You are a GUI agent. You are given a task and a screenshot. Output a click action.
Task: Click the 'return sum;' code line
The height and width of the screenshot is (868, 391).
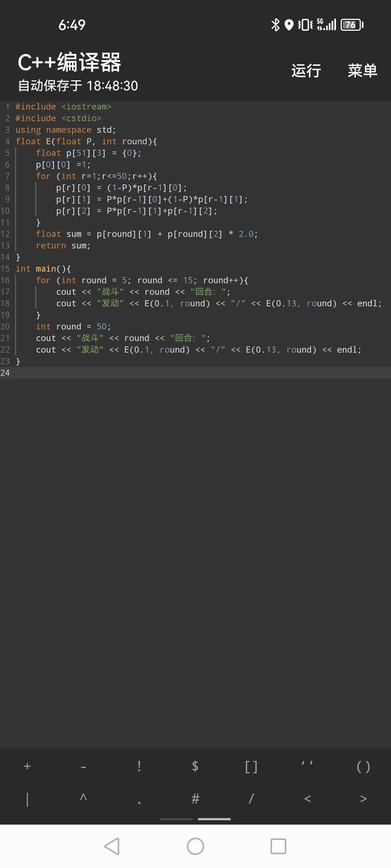tap(63, 246)
